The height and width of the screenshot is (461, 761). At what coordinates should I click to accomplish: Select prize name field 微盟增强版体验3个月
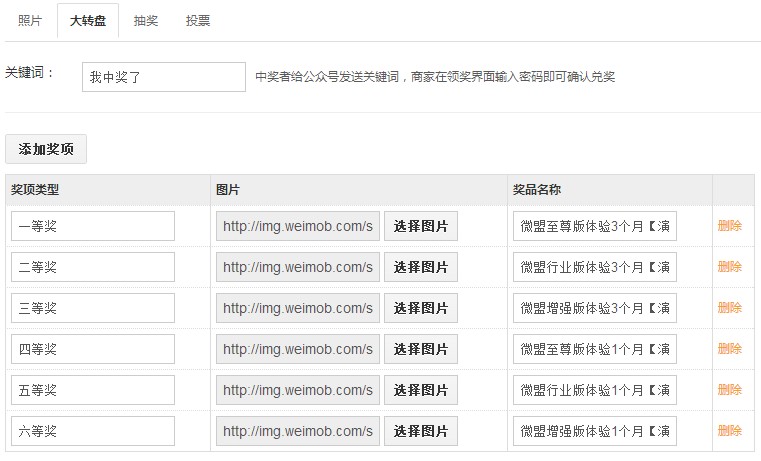coord(595,308)
